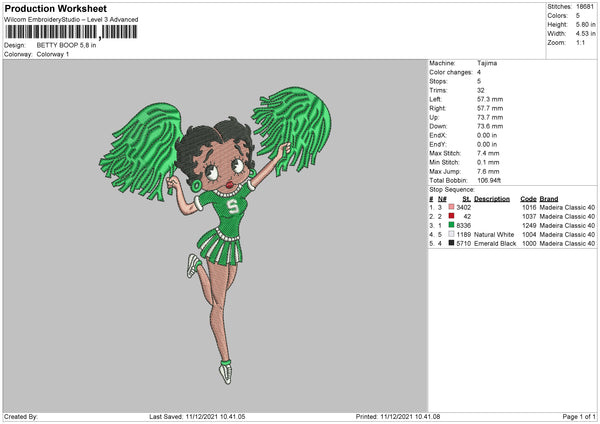The height and width of the screenshot is (424, 600).
Task: Click the Total Bobbin value 106.94ft
Action: coord(489,181)
